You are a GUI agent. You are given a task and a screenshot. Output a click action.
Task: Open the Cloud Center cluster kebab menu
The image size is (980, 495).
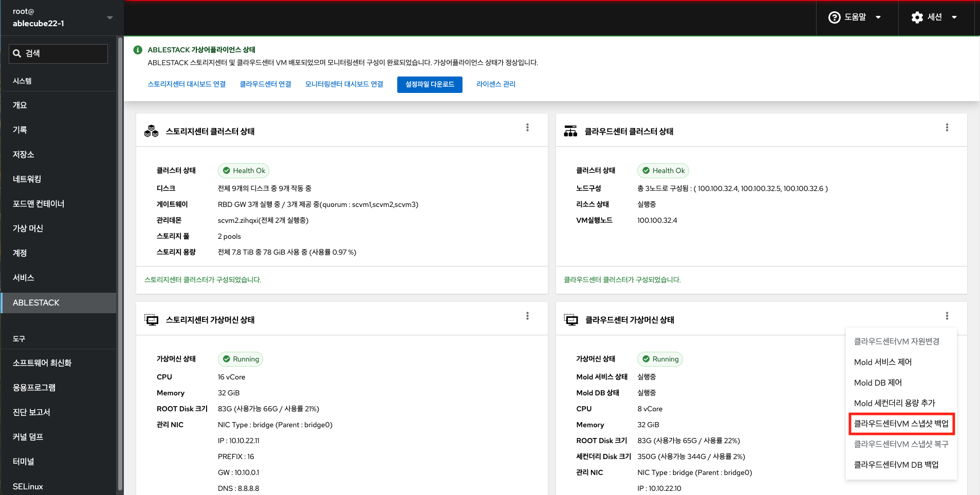[x=947, y=128]
